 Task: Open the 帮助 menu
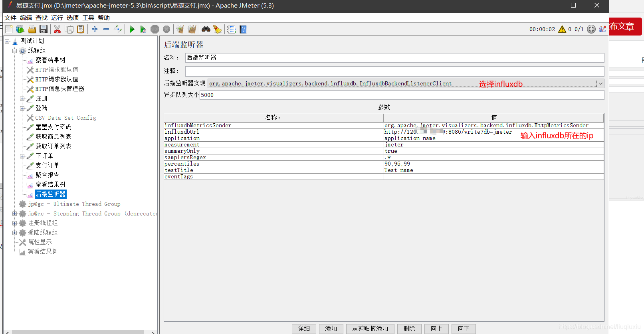(x=104, y=18)
